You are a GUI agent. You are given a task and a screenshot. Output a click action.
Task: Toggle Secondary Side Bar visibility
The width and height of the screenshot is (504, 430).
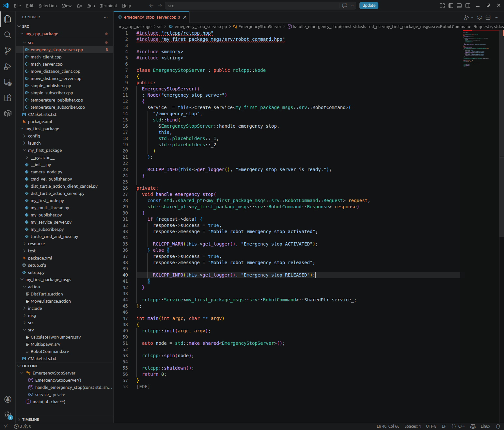[x=468, y=6]
